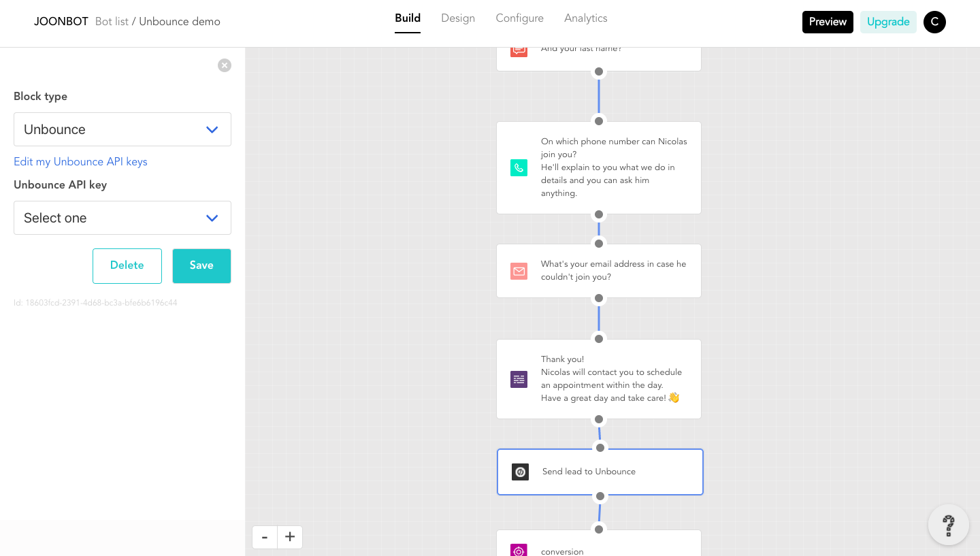Click the Upgrade button

888,22
